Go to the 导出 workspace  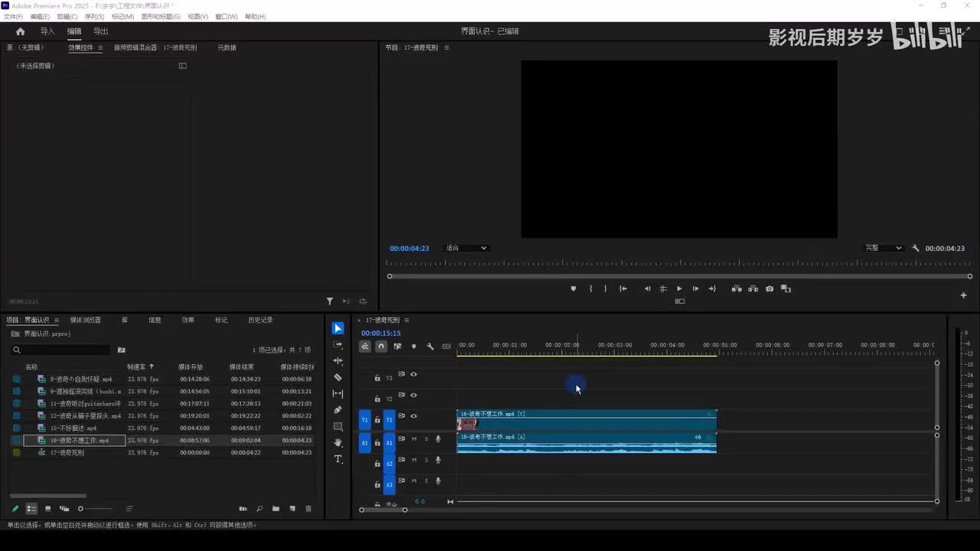[x=100, y=31]
